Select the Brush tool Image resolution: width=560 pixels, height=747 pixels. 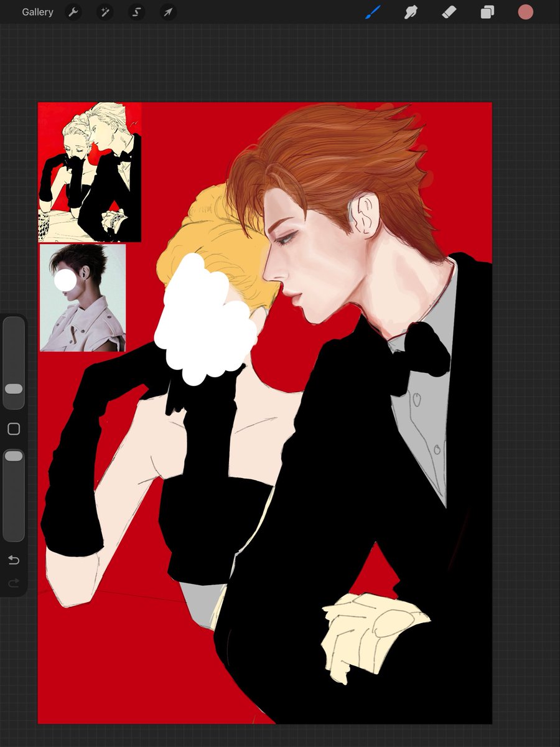pos(372,12)
